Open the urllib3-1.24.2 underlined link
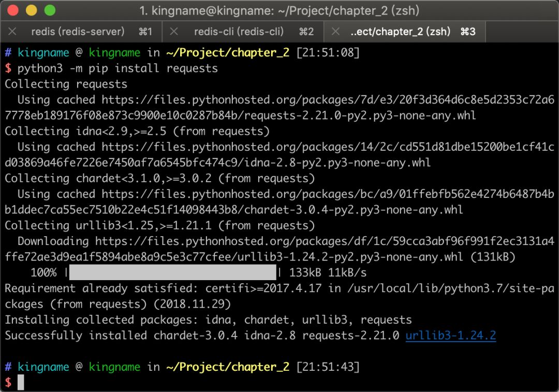The width and height of the screenshot is (559, 392). (451, 335)
